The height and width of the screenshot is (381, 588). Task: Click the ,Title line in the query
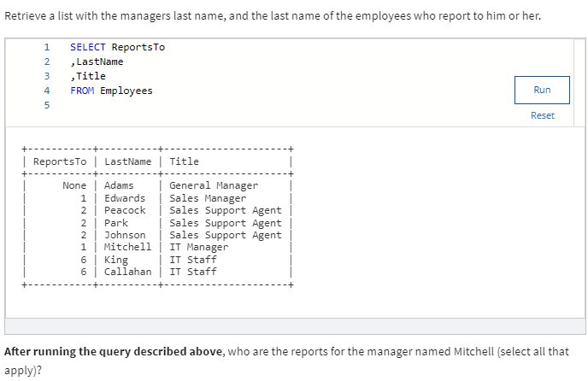pyautogui.click(x=88, y=76)
